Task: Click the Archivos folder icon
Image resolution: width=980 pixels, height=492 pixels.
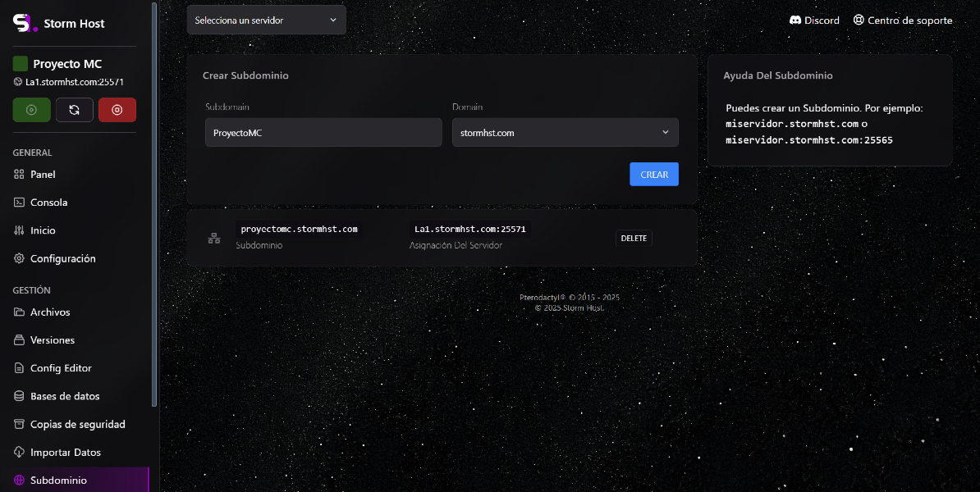Action: [x=20, y=312]
